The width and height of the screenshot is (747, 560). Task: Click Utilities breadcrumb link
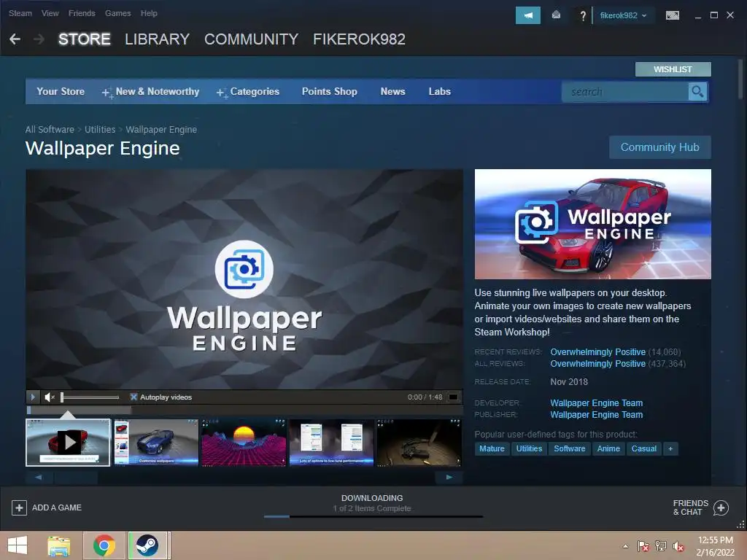(100, 130)
